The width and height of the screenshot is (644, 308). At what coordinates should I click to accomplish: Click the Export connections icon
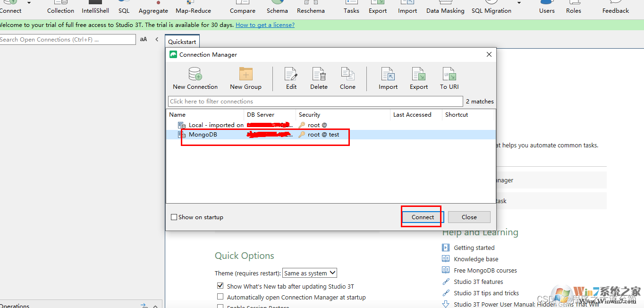(x=418, y=75)
